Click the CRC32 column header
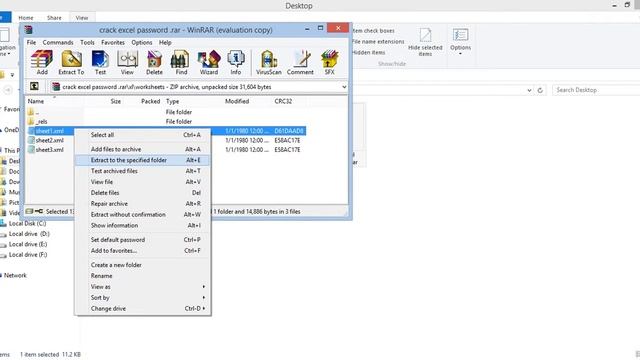640x360 pixels. (x=283, y=101)
